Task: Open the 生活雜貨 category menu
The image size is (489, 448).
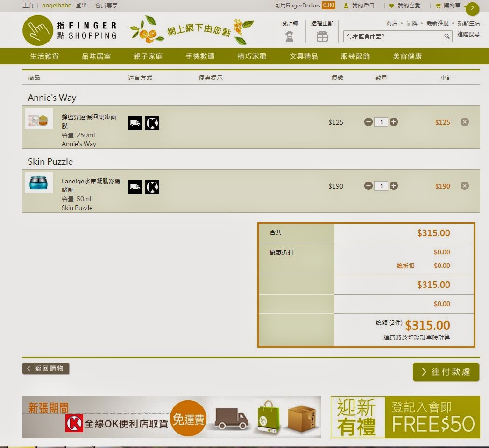Action: [44, 56]
